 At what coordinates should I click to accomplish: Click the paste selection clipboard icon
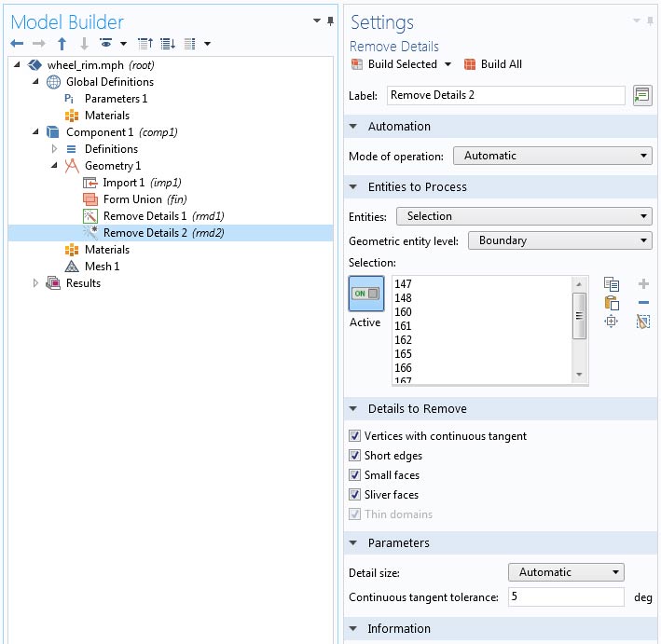pyautogui.click(x=612, y=303)
